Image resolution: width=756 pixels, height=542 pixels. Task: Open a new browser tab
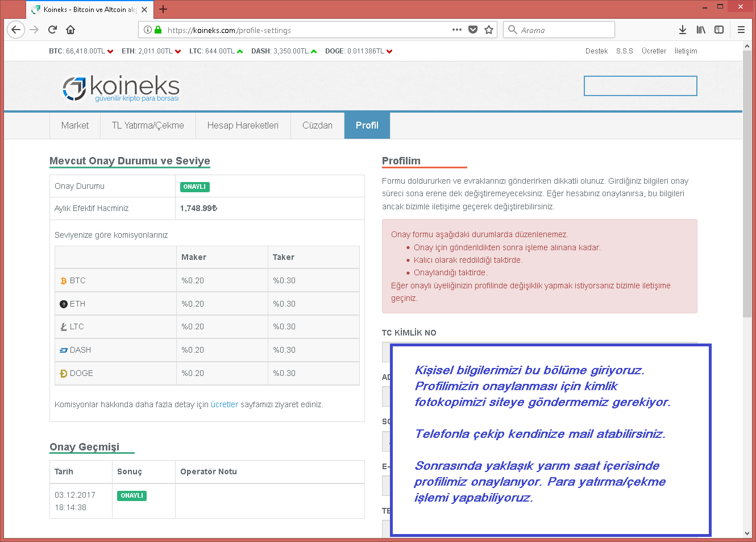coord(163,9)
